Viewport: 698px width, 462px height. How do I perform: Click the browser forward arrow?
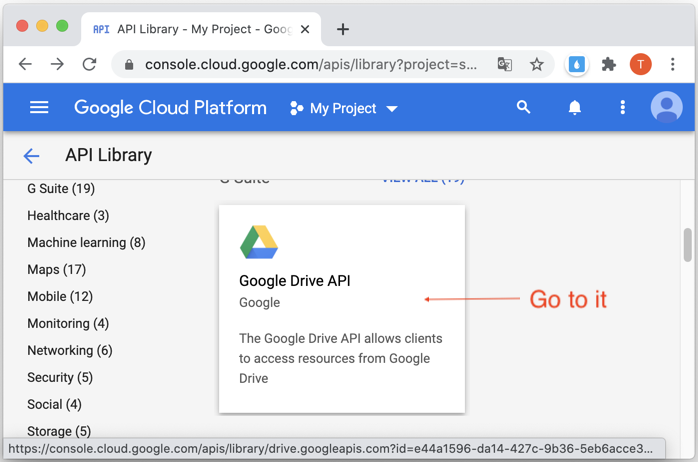[x=57, y=65]
